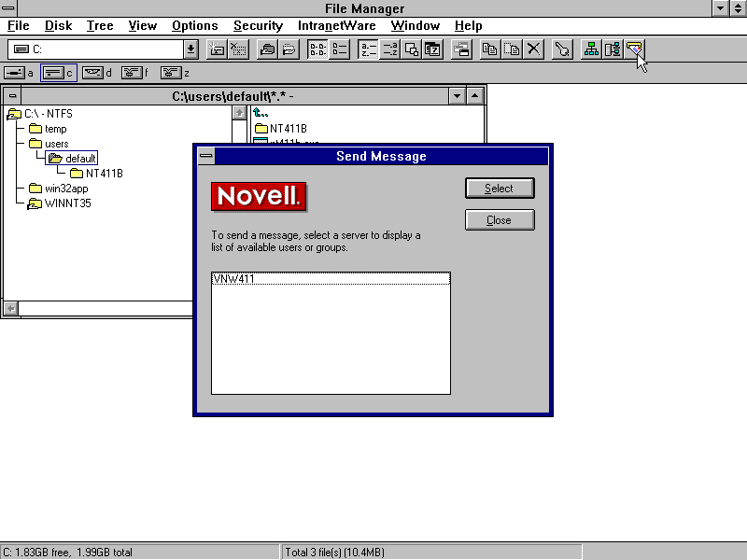The height and width of the screenshot is (560, 747).
Task: Open the IntranetWare menu
Action: 337,26
